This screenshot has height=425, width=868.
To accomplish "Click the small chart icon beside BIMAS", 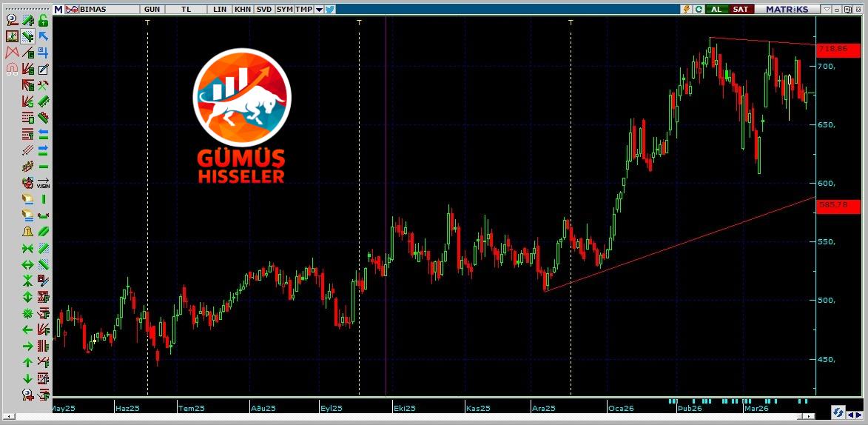I will coord(72,10).
